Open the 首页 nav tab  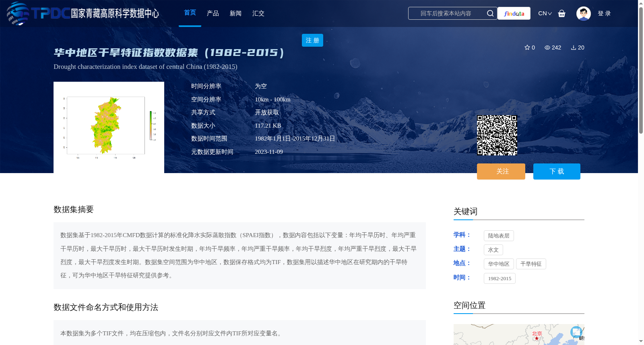point(190,13)
